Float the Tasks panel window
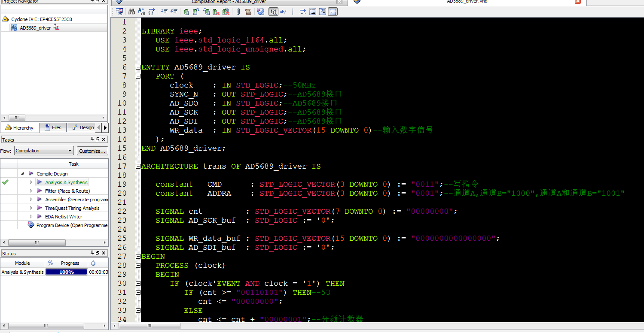This screenshot has height=333, width=644. 98,139
